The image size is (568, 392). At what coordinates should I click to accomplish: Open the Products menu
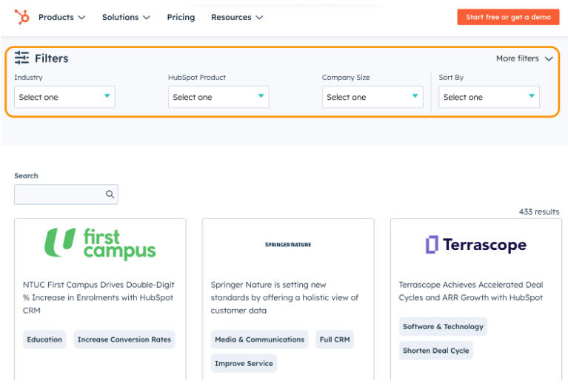coord(61,17)
